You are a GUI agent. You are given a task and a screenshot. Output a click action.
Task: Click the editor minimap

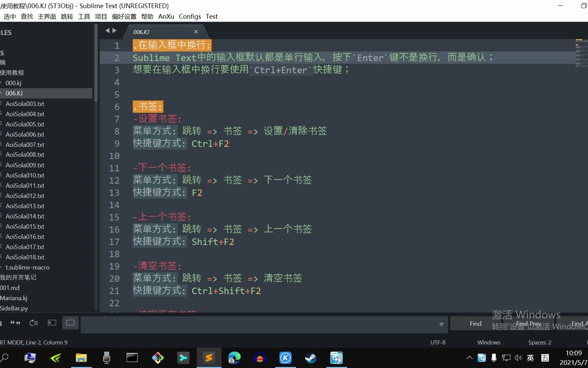tap(581, 53)
